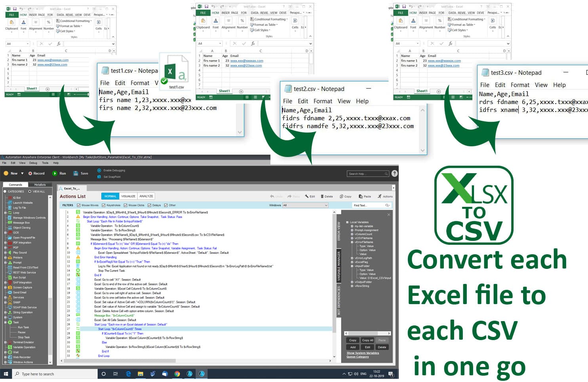Image resolution: width=588 pixels, height=382 pixels.
Task: Toggle the Keystrokes filter checkbox
Action: (x=103, y=205)
